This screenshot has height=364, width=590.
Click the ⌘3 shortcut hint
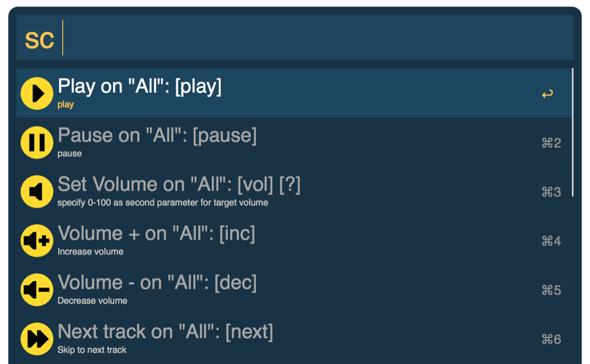click(551, 192)
